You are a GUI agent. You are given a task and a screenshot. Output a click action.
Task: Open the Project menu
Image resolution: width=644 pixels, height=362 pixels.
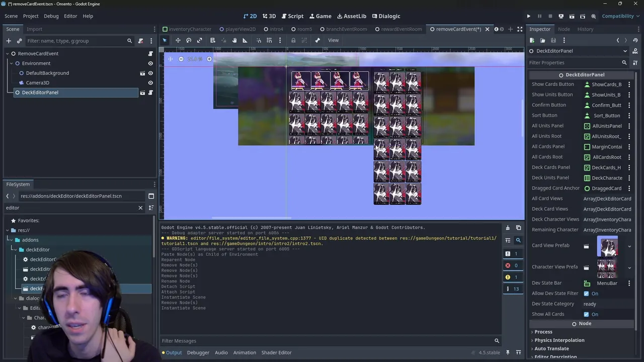30,16
